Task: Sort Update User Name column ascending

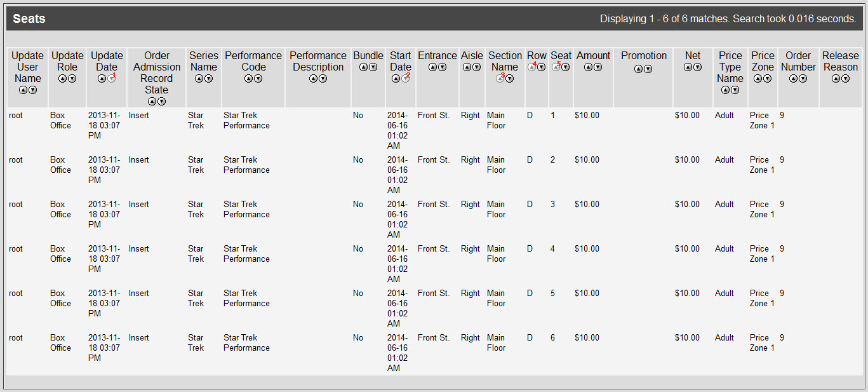Action: 23,90
